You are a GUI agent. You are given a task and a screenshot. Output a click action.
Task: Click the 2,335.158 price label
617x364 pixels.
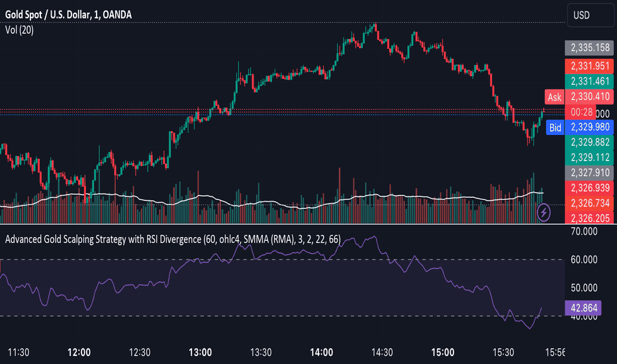[589, 48]
